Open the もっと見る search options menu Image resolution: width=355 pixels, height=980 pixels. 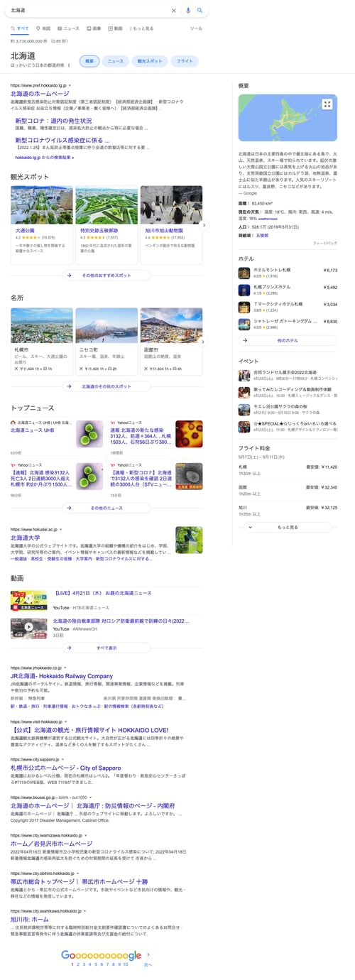click(x=141, y=28)
